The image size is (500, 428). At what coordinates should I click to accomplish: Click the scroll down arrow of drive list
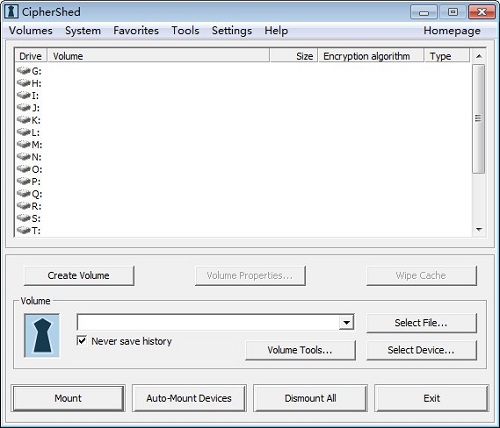click(x=479, y=229)
